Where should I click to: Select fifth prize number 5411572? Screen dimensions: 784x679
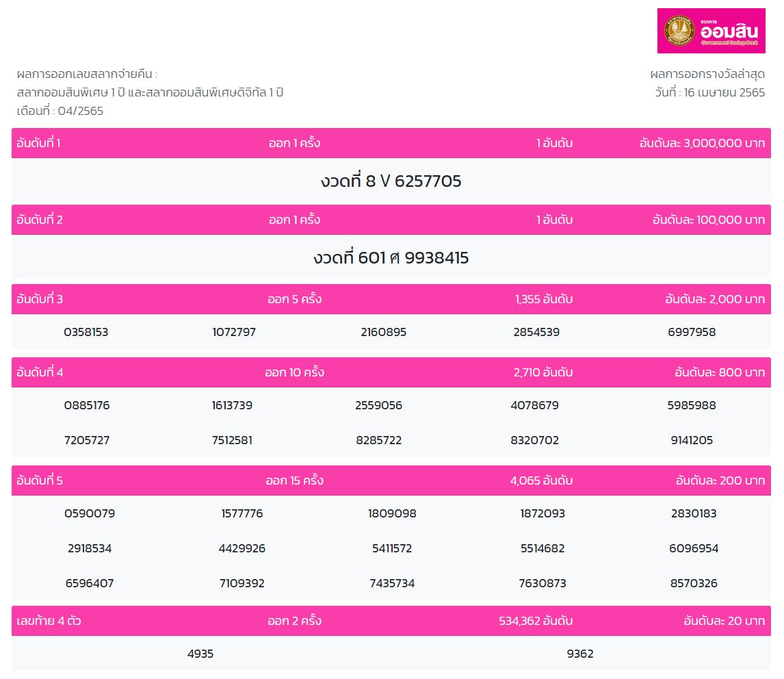pos(392,548)
